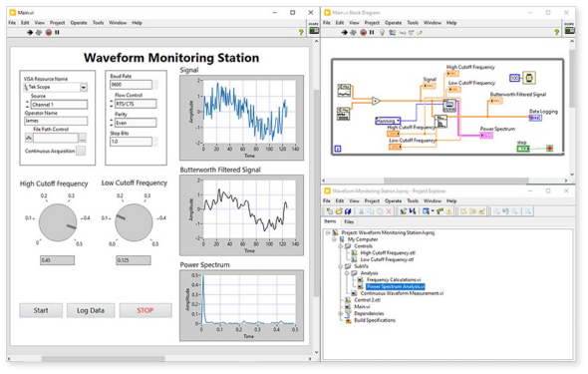This screenshot has width=588, height=374.
Task: Open File menu in Main.vi front panel
Action: (x=12, y=23)
